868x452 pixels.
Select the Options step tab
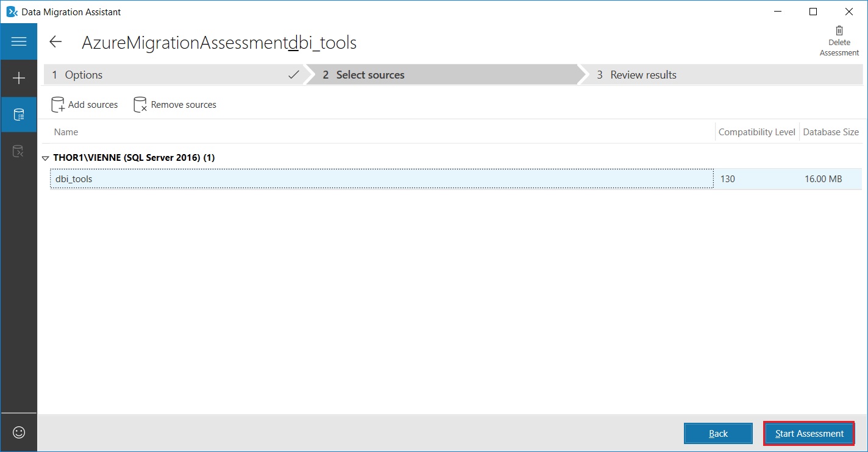point(174,75)
